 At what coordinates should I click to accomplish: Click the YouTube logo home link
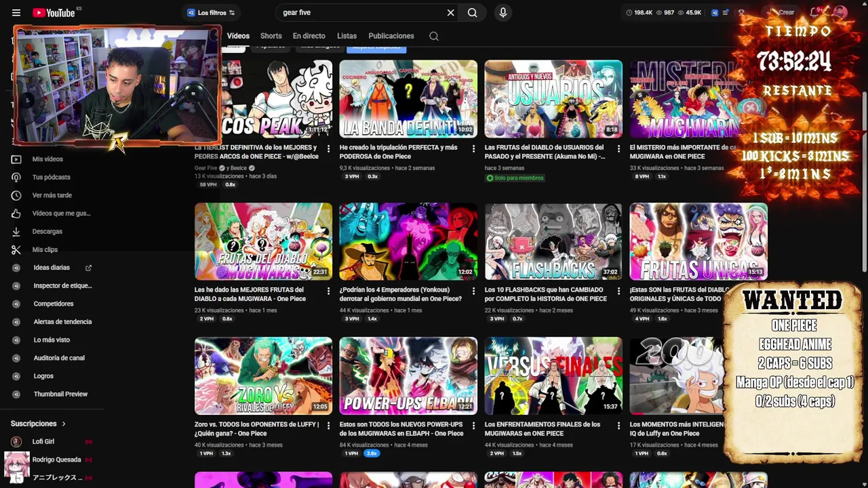[54, 12]
